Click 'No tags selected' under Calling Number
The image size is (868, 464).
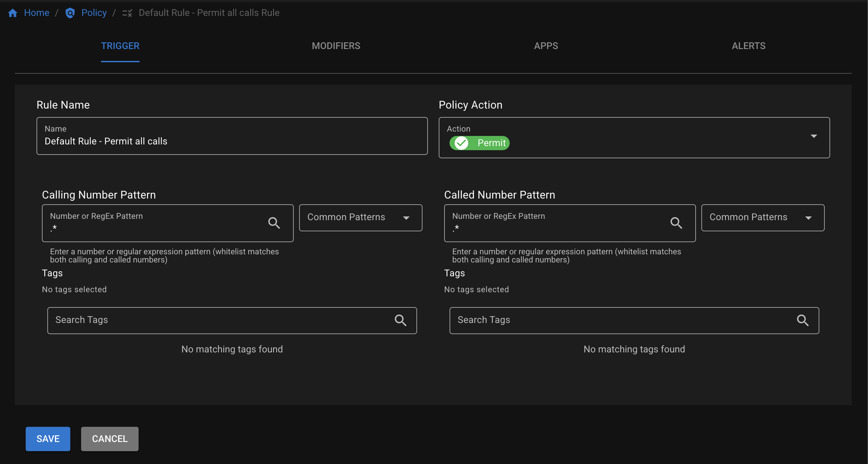coord(74,289)
